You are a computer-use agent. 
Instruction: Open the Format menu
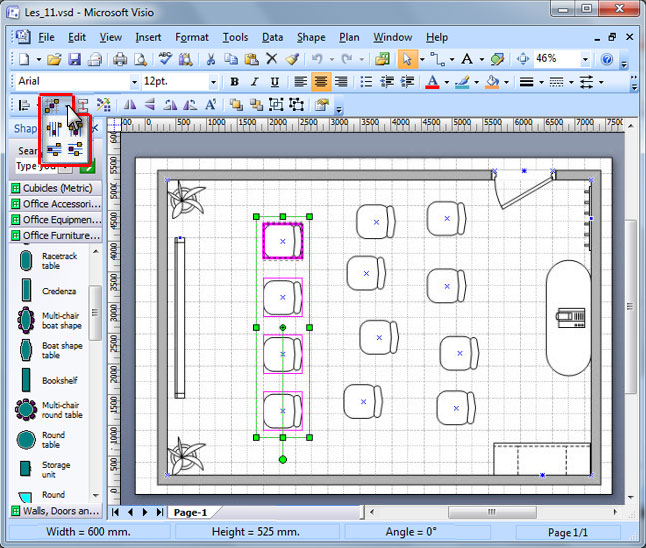pyautogui.click(x=192, y=37)
